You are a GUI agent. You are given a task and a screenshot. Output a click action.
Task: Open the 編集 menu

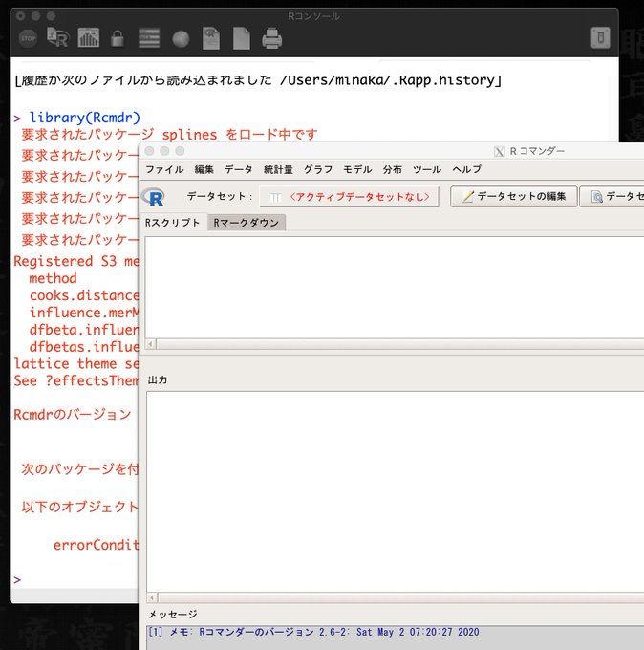pos(204,169)
